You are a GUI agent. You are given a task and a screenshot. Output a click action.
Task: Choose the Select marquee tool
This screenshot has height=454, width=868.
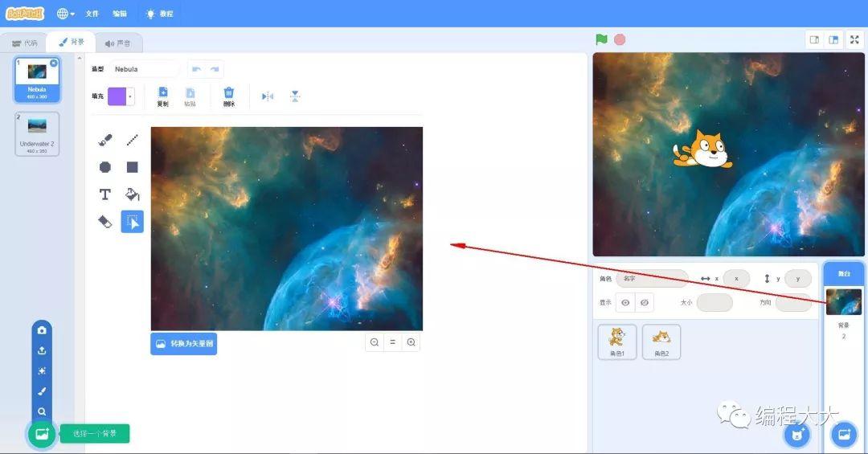[133, 222]
